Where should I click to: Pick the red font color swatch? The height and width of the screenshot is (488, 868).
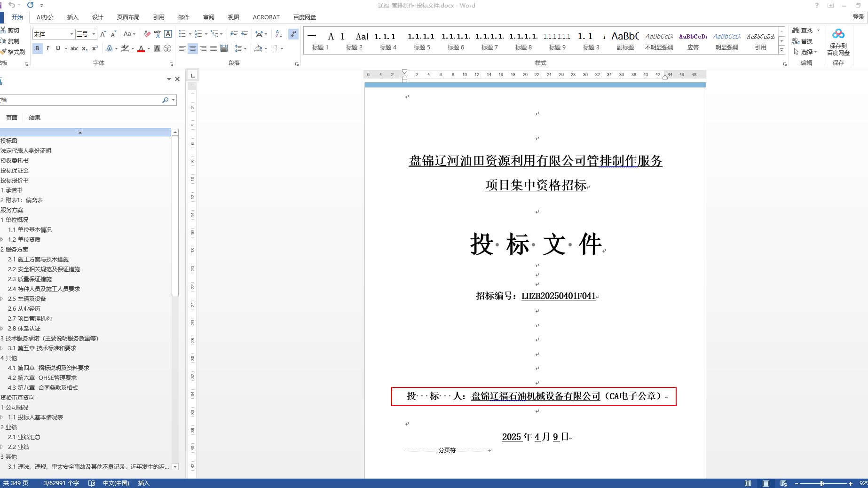click(141, 48)
